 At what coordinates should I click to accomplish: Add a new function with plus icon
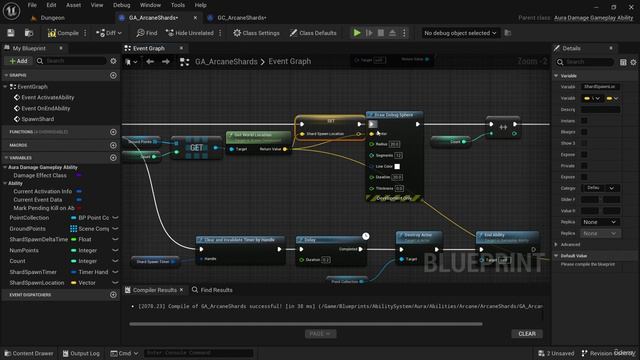click(x=113, y=132)
